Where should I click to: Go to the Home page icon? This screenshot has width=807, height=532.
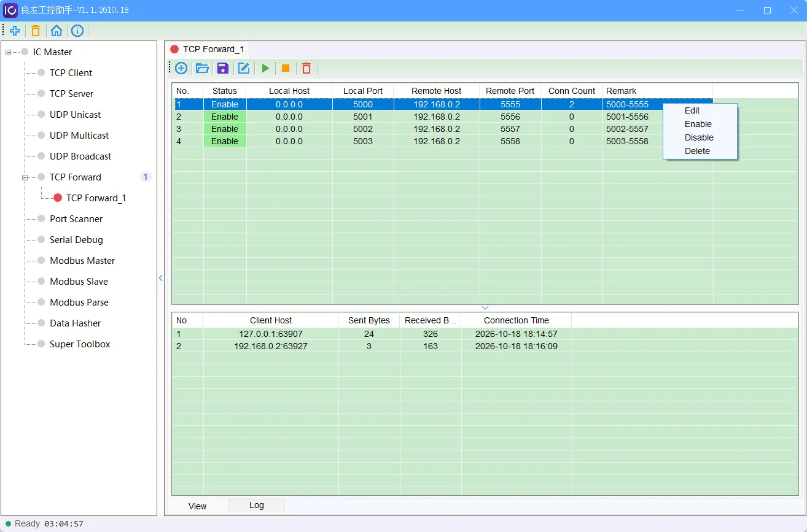pos(57,31)
